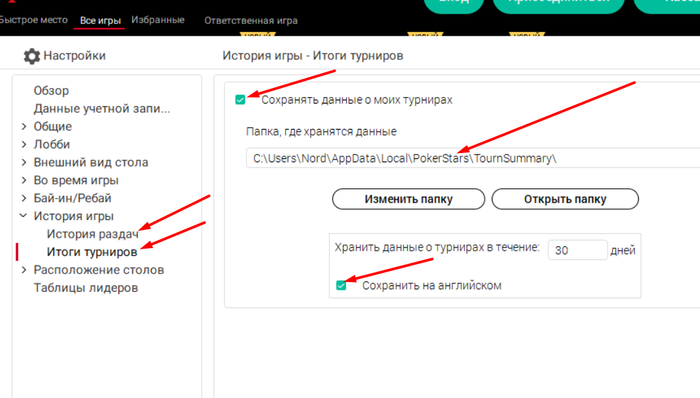Select Бай-ин/Ребай label
Viewport: 700px width, 398px height.
click(72, 198)
